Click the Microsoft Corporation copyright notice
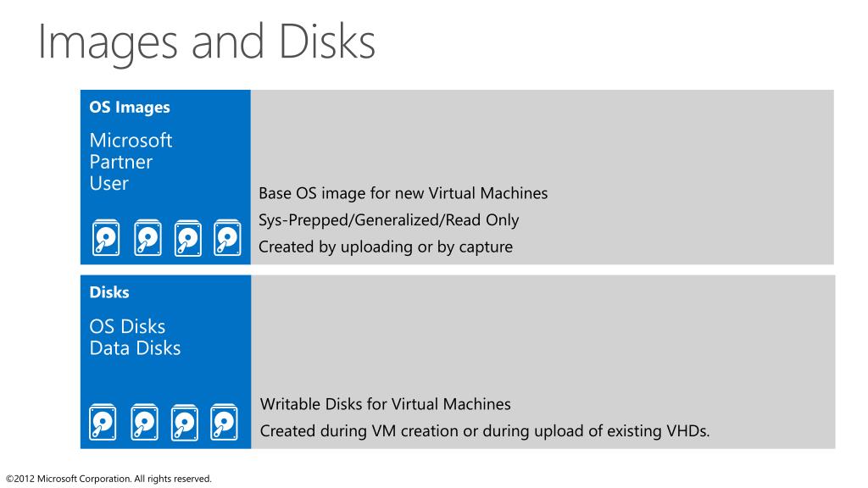Viewport: 868px width, 488px height. pyautogui.click(x=108, y=479)
